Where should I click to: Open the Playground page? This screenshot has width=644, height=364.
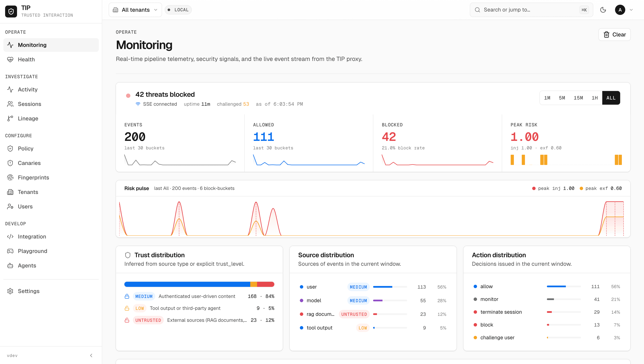click(51, 251)
